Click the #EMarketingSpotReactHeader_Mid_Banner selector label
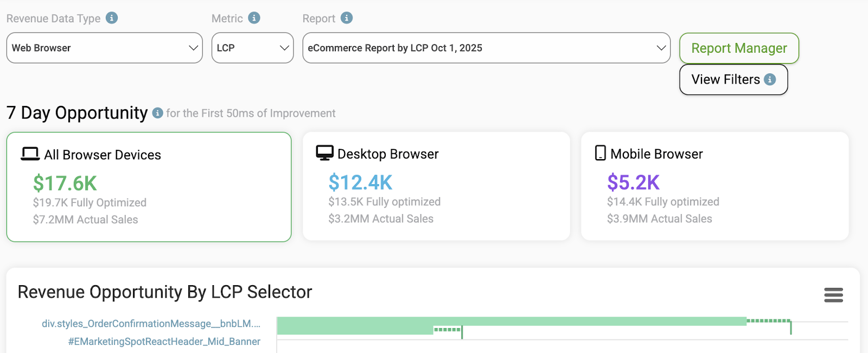Image resolution: width=868 pixels, height=353 pixels. 164,342
